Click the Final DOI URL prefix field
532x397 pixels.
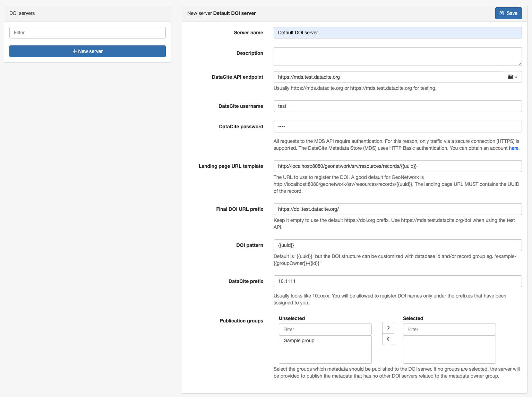(x=397, y=209)
